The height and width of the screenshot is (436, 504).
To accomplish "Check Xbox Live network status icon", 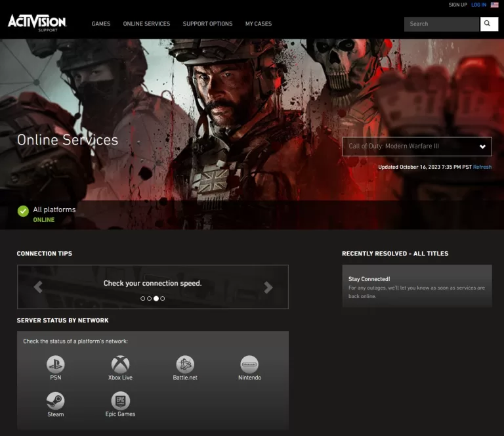I will click(x=120, y=364).
